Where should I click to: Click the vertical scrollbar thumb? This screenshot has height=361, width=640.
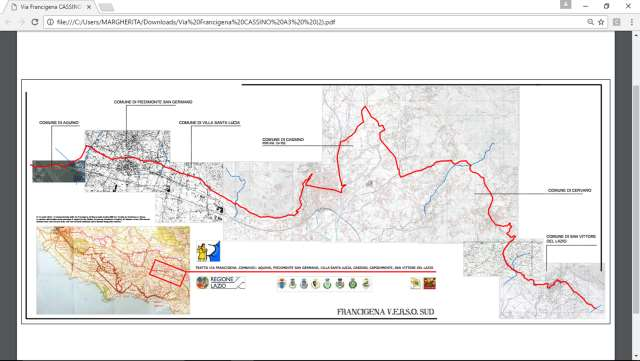(x=636, y=200)
